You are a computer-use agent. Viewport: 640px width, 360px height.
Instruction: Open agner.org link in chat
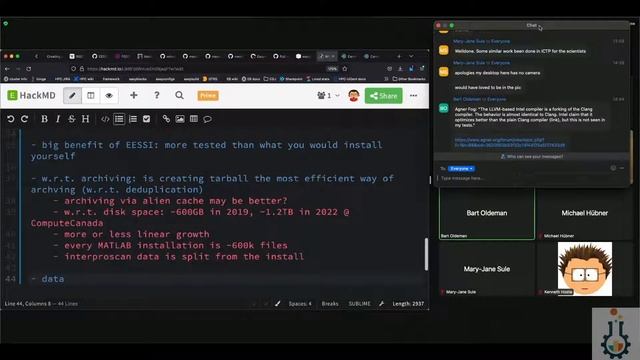[x=510, y=142]
